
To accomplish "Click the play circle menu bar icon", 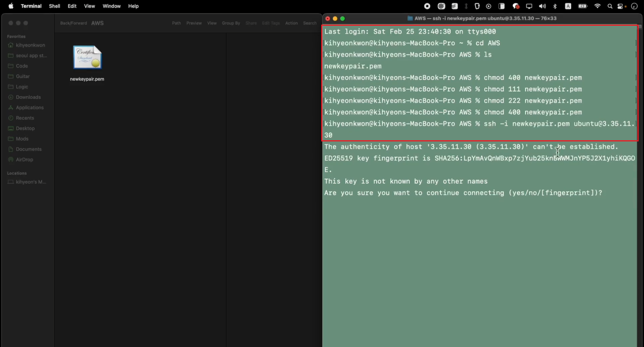I will click(489, 6).
